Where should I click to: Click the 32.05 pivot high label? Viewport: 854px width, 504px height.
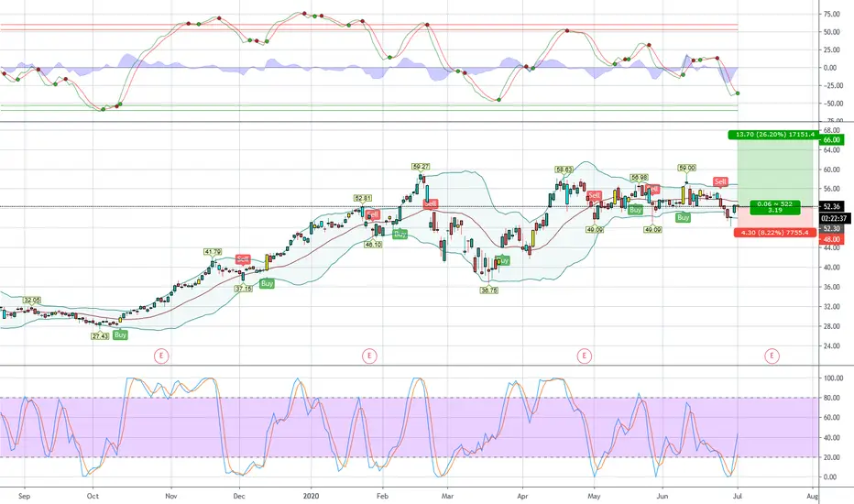pyautogui.click(x=31, y=301)
